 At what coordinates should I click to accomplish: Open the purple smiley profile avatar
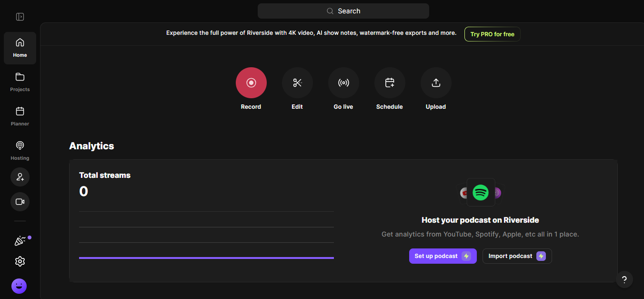(x=19, y=286)
